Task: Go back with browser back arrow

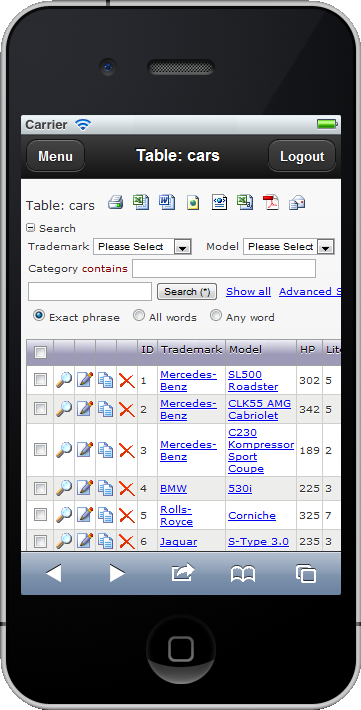Action: (53, 574)
